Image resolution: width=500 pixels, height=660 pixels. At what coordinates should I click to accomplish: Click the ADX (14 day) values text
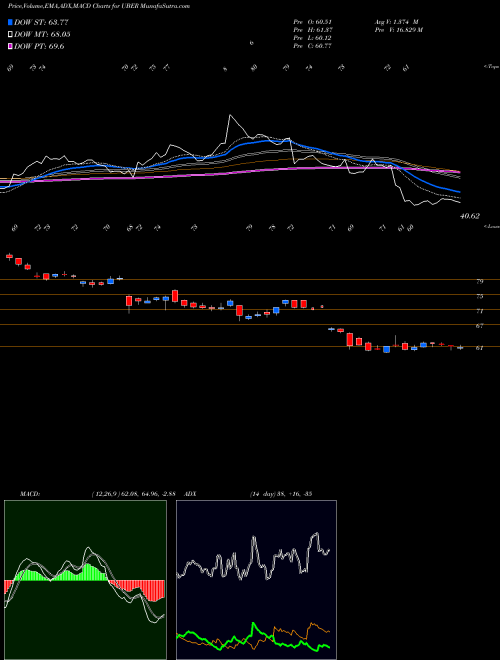281,494
